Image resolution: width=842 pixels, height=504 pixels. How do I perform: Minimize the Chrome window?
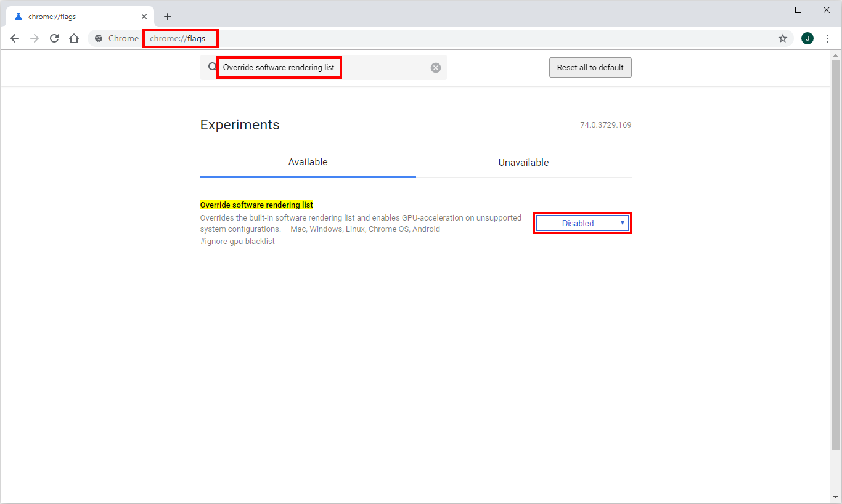770,10
